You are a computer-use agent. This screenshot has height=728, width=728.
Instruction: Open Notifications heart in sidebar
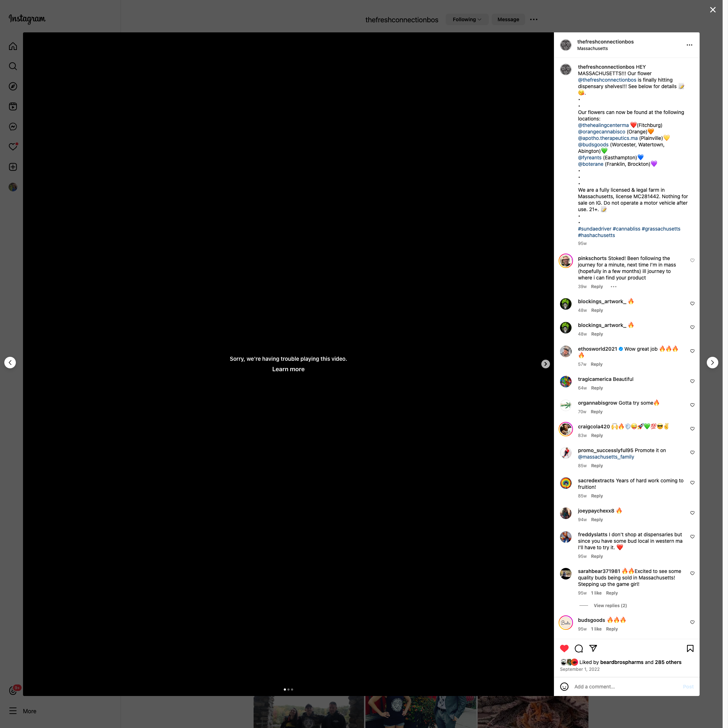click(x=13, y=147)
